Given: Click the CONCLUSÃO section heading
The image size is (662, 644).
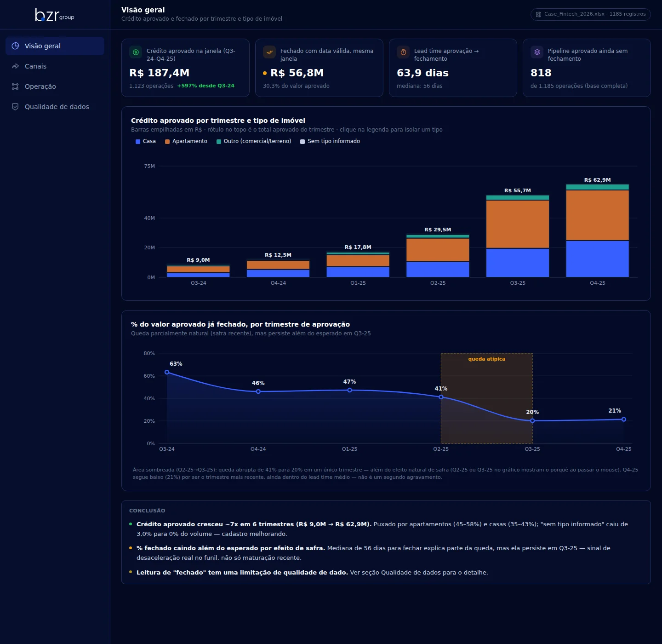Looking at the screenshot, I should [x=147, y=511].
